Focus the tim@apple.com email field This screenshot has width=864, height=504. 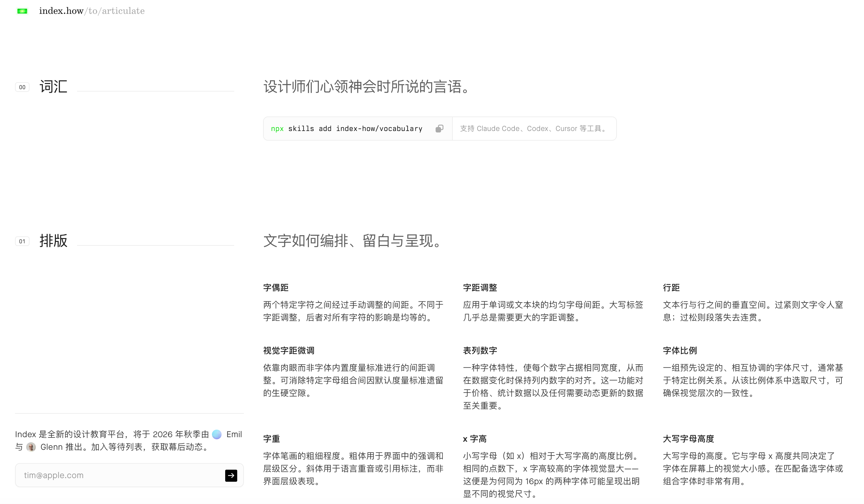129,475
